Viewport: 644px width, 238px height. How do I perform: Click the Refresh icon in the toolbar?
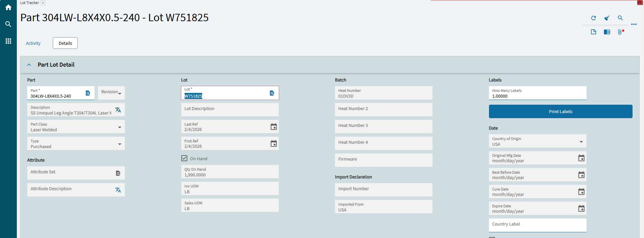click(594, 18)
